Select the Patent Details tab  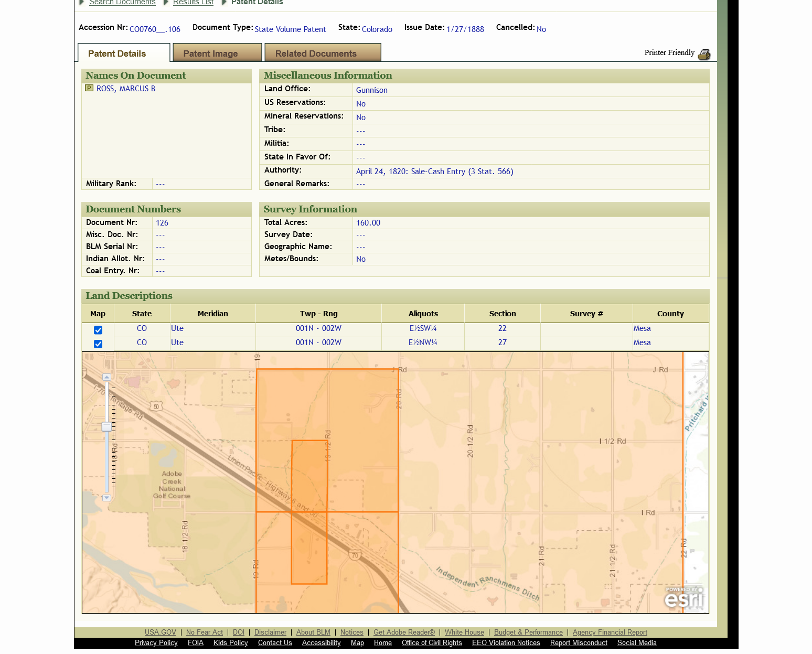pos(124,53)
